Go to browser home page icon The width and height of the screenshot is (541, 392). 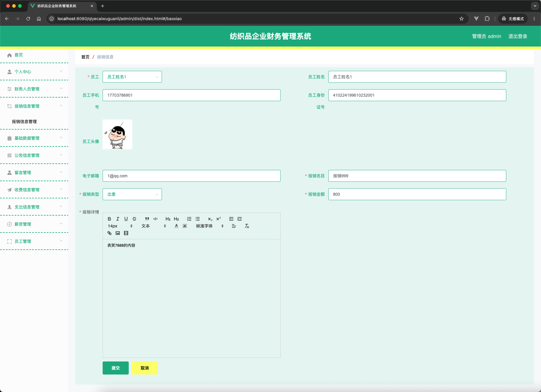point(39,19)
